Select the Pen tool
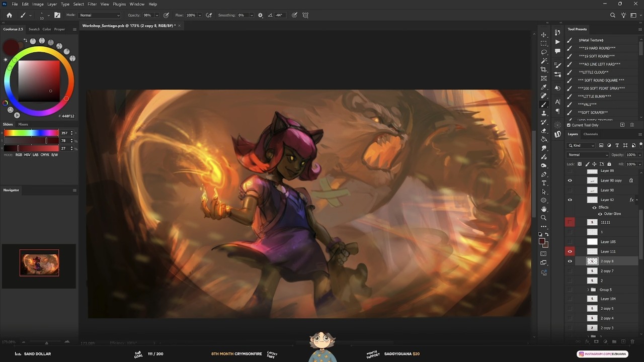 click(543, 174)
